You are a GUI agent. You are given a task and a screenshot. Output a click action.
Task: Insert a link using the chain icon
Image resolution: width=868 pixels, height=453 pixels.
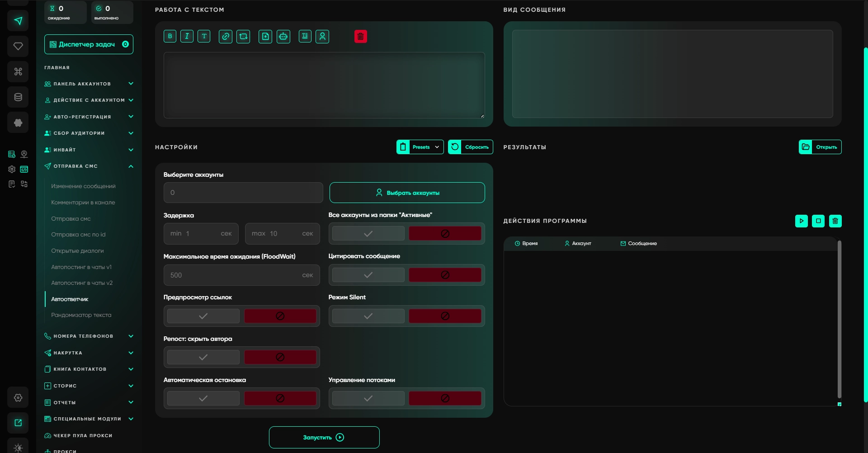tap(226, 36)
